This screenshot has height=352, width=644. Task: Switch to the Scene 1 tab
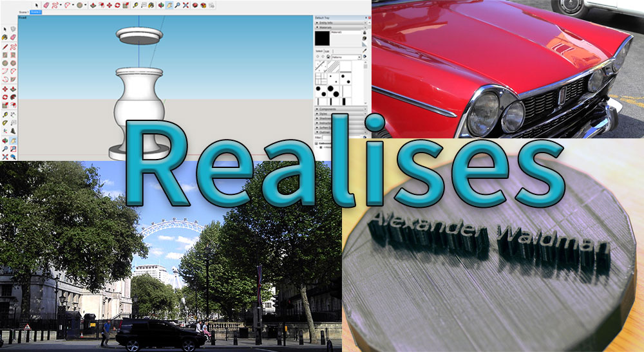[x=25, y=12]
